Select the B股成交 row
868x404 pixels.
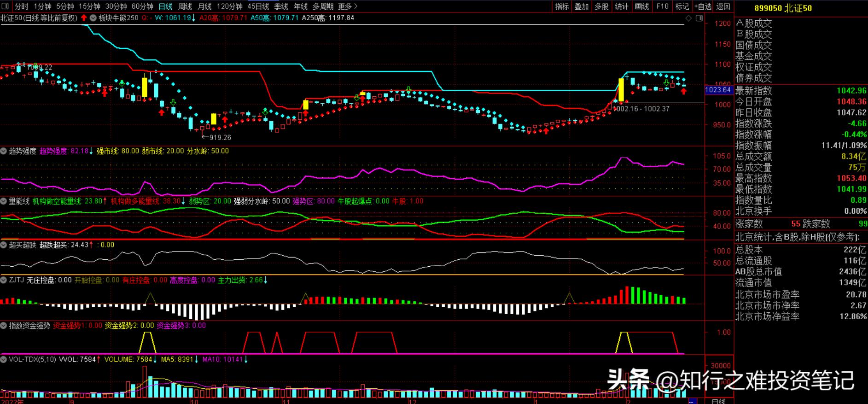coord(754,35)
